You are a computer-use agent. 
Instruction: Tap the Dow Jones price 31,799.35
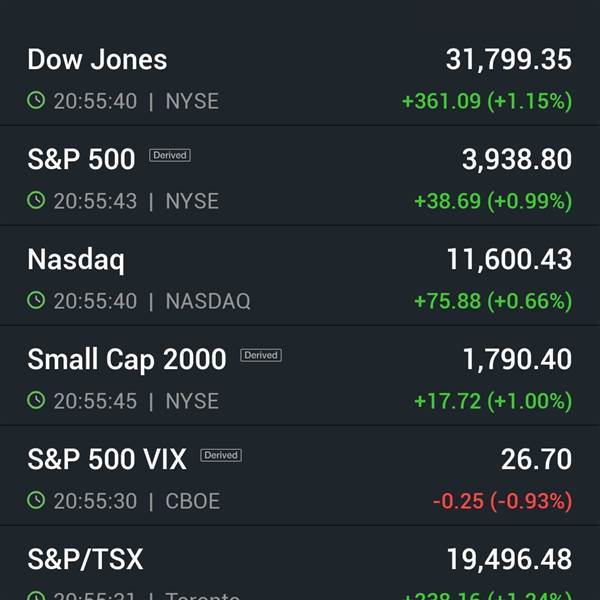click(x=509, y=60)
